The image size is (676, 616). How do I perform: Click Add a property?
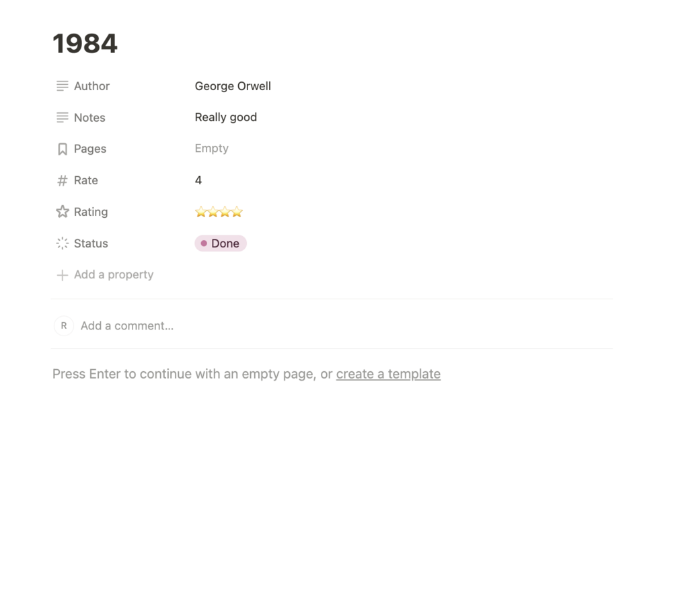[x=113, y=274]
